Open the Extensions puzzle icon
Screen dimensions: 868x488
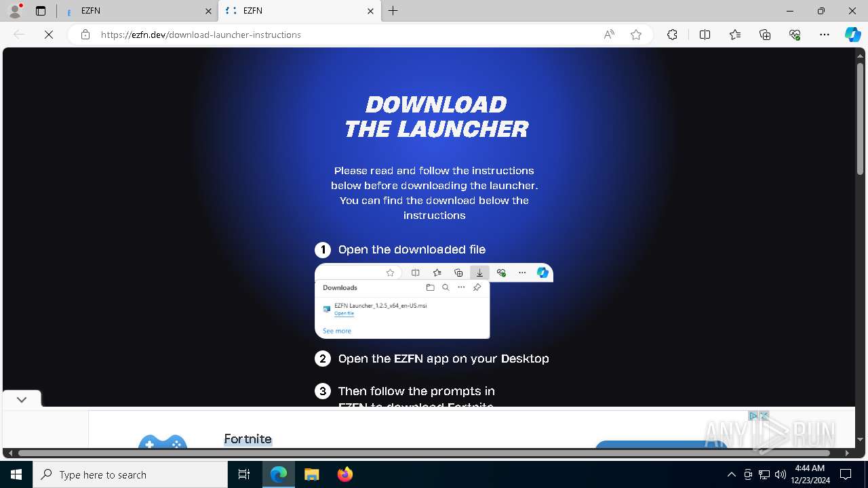[672, 35]
